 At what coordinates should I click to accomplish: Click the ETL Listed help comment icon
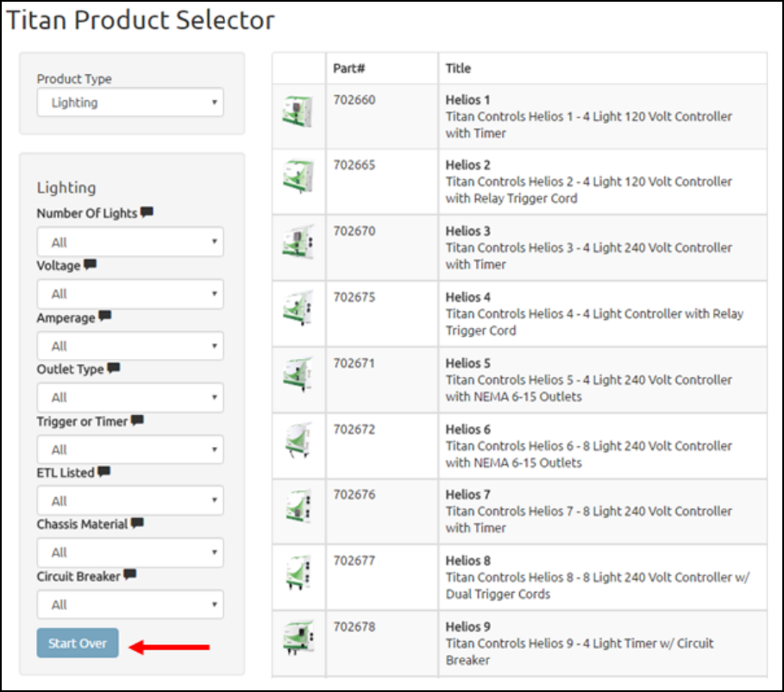(104, 472)
